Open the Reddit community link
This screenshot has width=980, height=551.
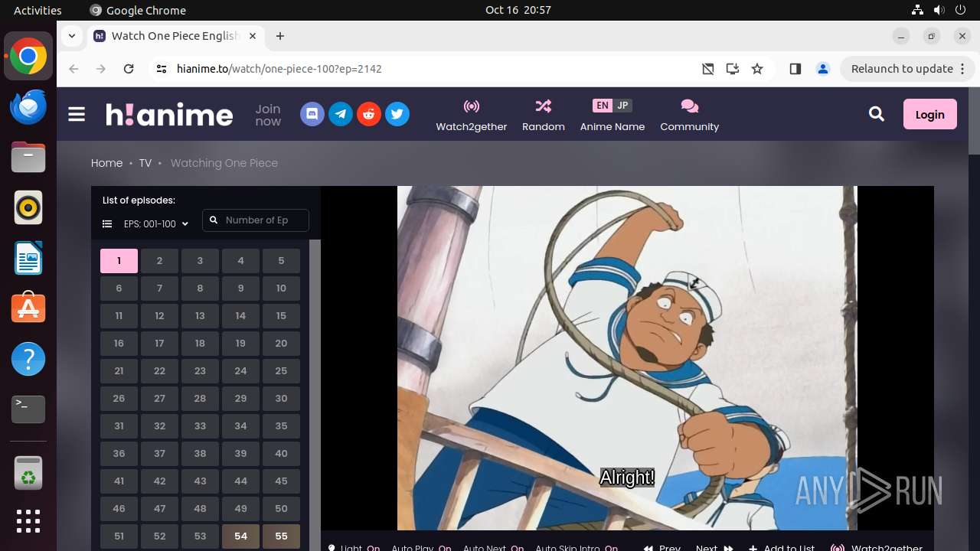(x=369, y=115)
